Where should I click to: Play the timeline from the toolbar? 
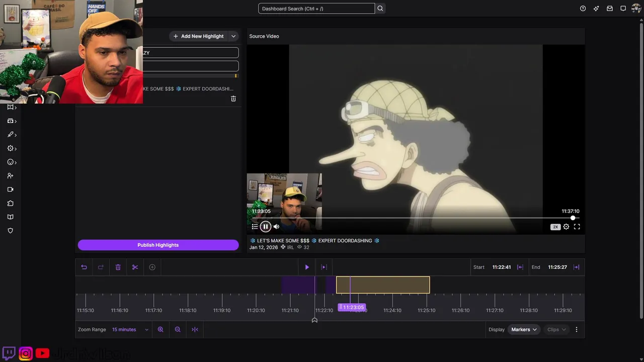pyautogui.click(x=307, y=267)
